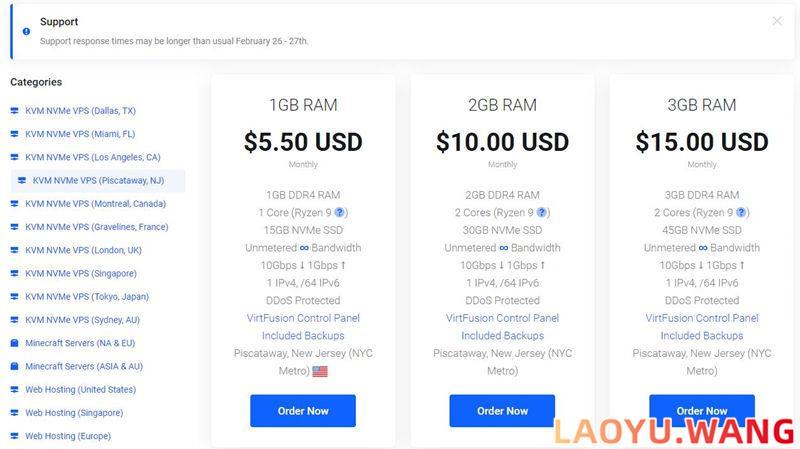
Task: Click the Ryzen 9 help icon in 1GB plan
Action: [340, 212]
